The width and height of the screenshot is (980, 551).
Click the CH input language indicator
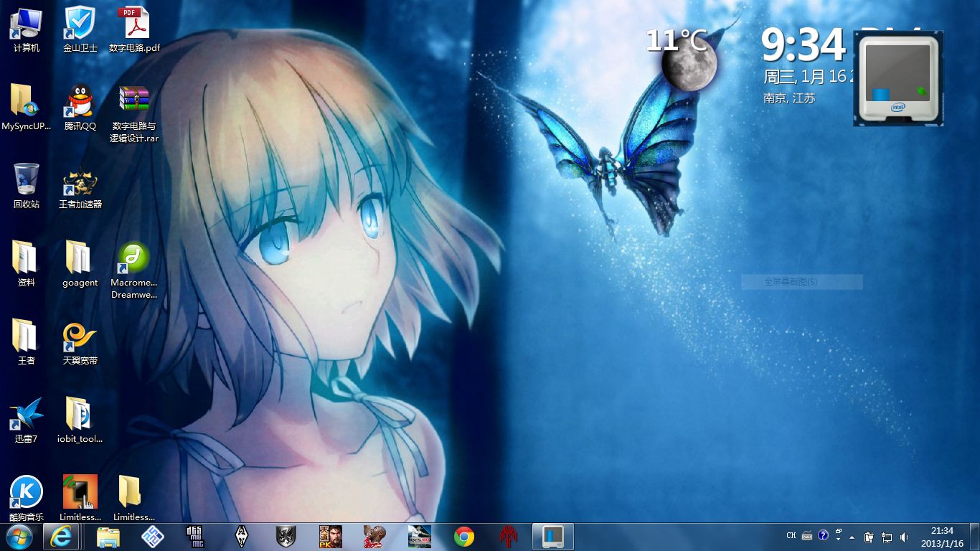coord(791,535)
